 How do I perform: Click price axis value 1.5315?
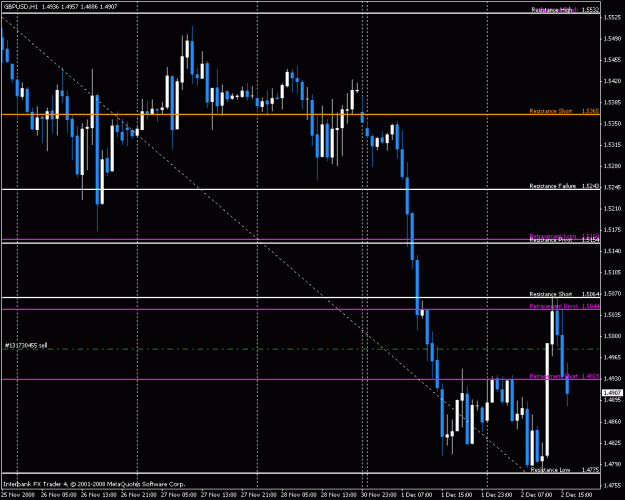click(x=612, y=145)
